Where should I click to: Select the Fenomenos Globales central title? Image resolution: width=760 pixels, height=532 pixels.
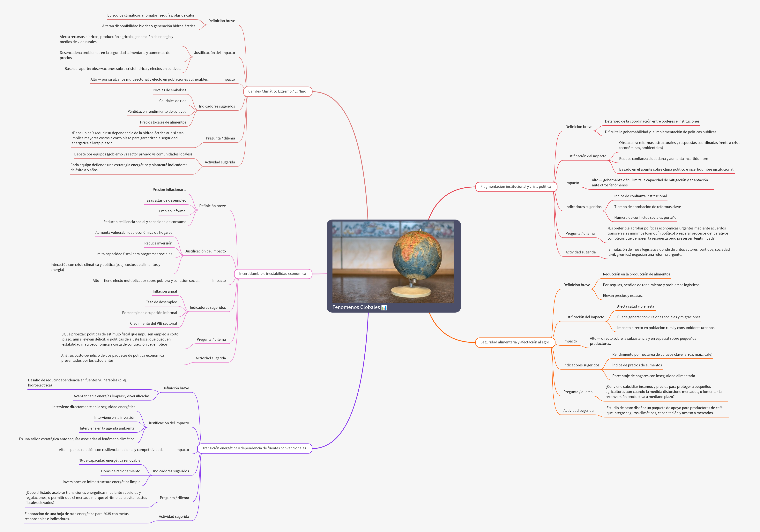coord(356,307)
